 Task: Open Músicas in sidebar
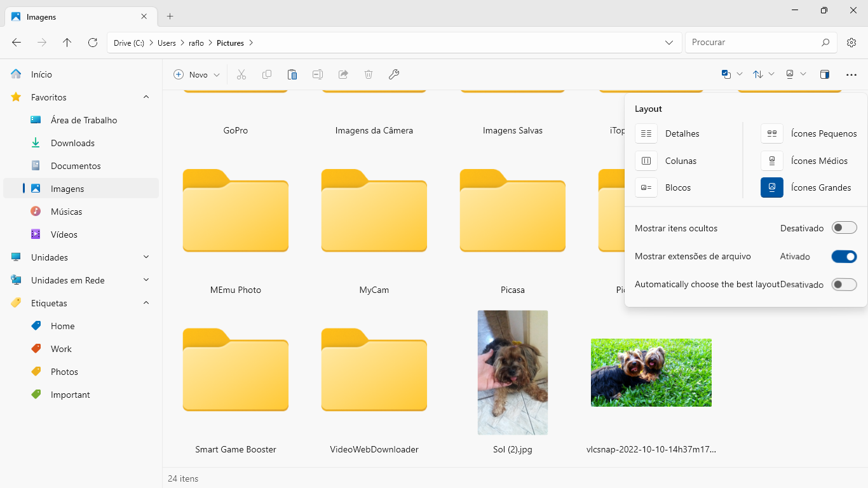(x=81, y=212)
